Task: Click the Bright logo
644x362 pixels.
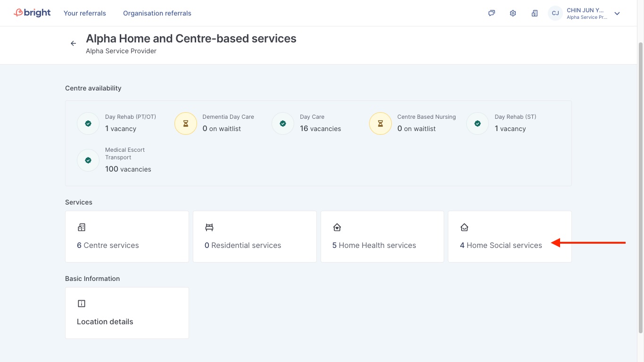Action: pyautogui.click(x=32, y=13)
